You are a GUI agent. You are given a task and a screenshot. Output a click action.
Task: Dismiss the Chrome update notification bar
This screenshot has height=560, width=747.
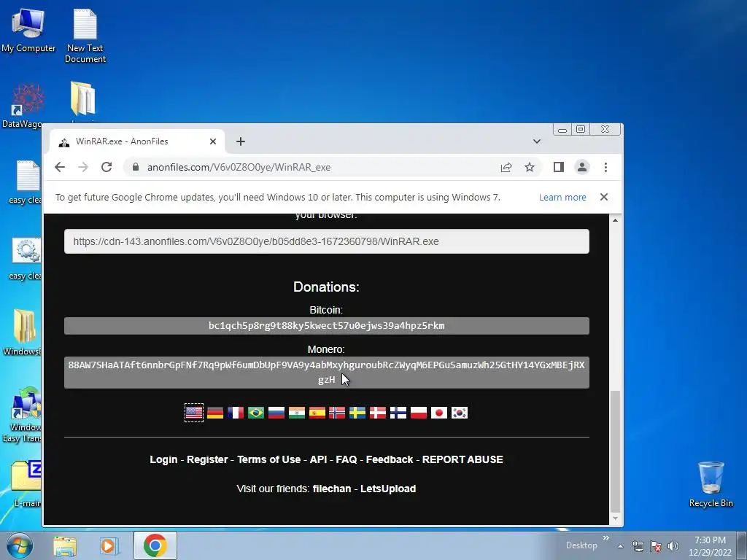(603, 197)
